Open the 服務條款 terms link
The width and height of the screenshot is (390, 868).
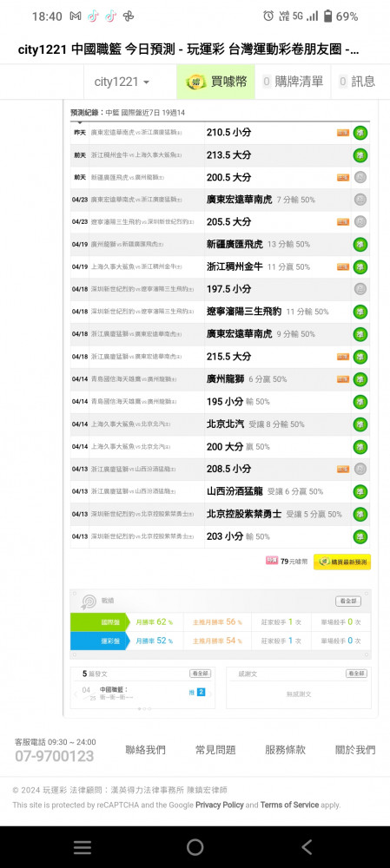[x=285, y=750]
